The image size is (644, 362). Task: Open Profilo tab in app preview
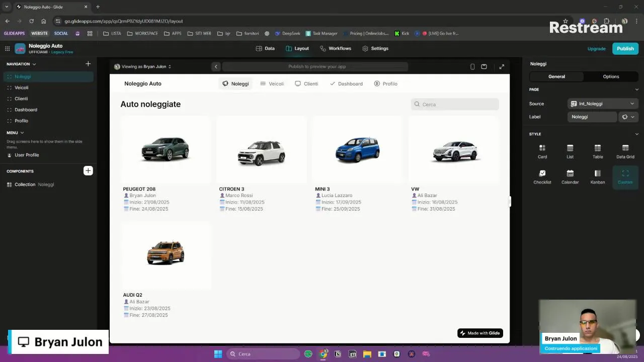(386, 83)
